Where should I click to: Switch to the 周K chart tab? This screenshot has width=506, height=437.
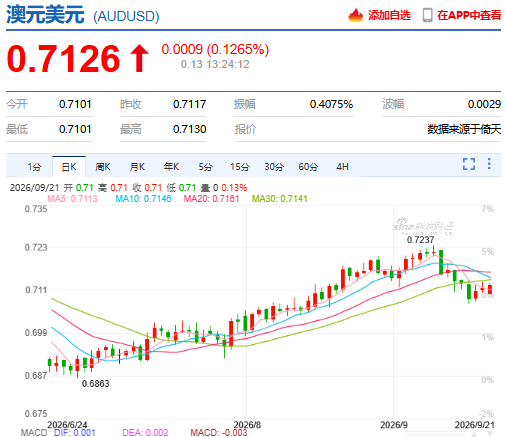coord(103,167)
